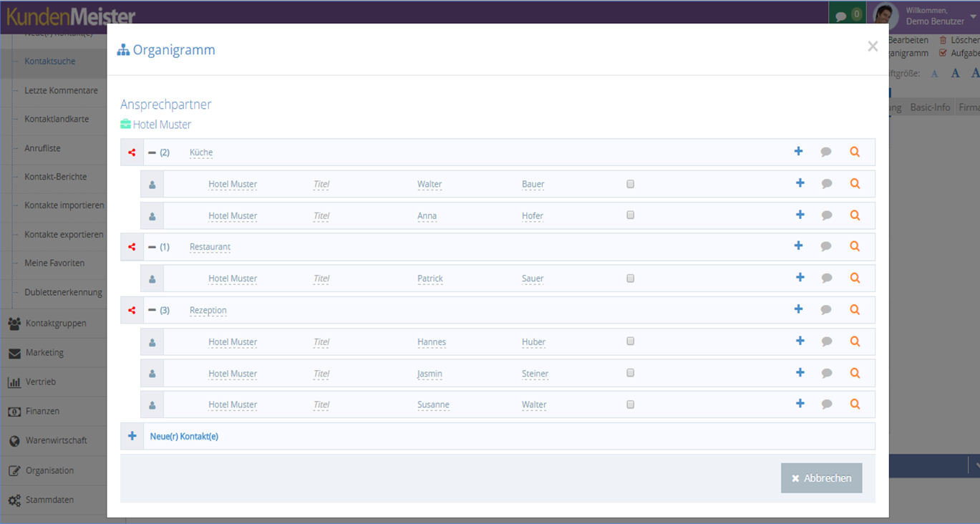The image size is (980, 524).
Task: Click the Abbrechen button
Action: pyautogui.click(x=821, y=478)
